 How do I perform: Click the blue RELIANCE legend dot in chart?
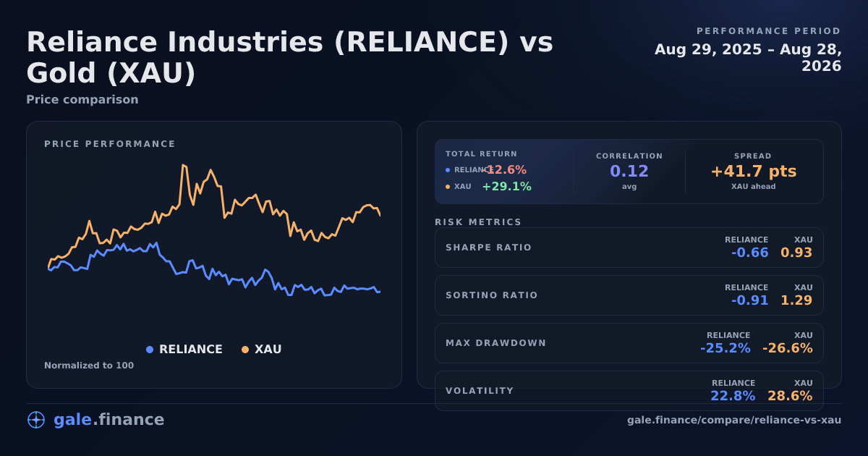[150, 350]
